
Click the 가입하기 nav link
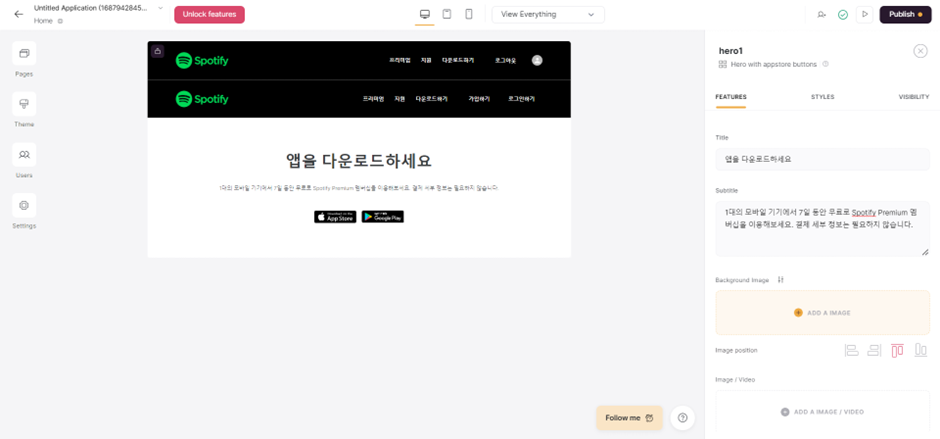coord(479,99)
